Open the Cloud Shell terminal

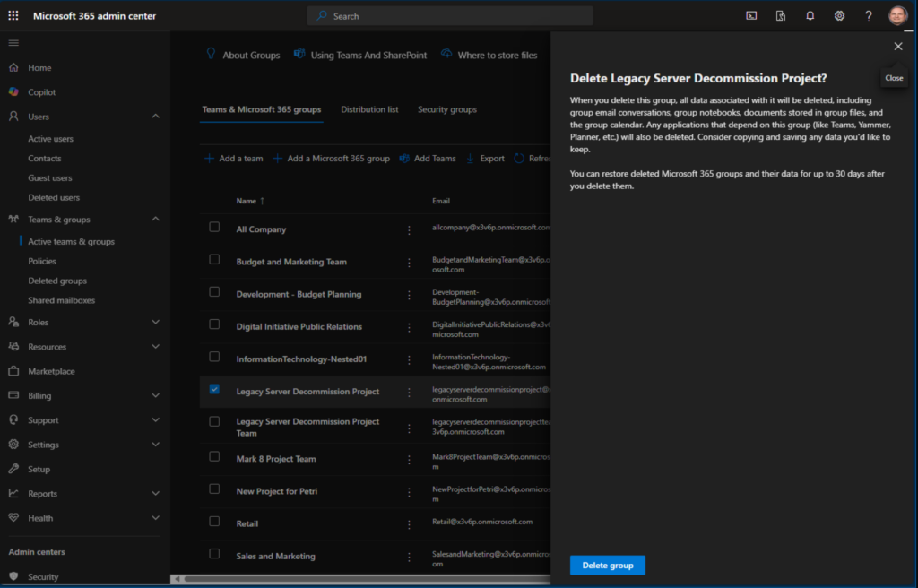[750, 15]
